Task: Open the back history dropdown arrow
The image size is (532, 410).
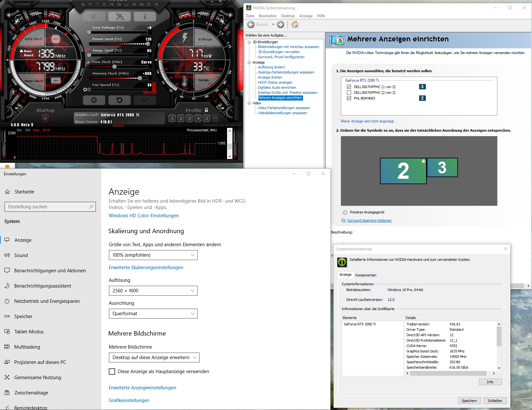Action: point(273,24)
